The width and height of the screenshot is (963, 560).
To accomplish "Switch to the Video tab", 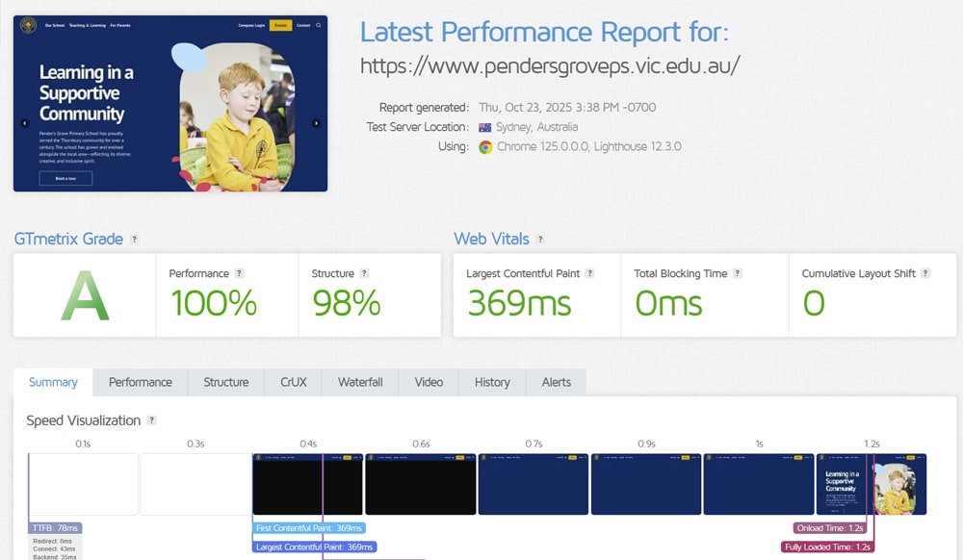I will (x=429, y=382).
